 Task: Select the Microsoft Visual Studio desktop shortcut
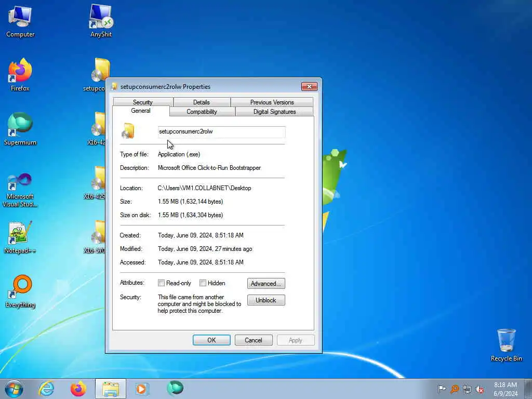click(20, 190)
